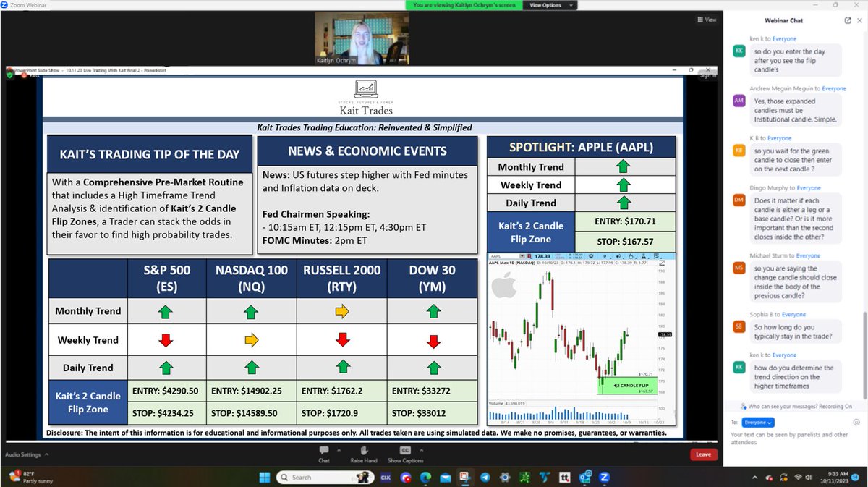This screenshot has height=487, width=868.
Task: Open notification badge in system tray
Action: pyautogui.click(x=856, y=477)
